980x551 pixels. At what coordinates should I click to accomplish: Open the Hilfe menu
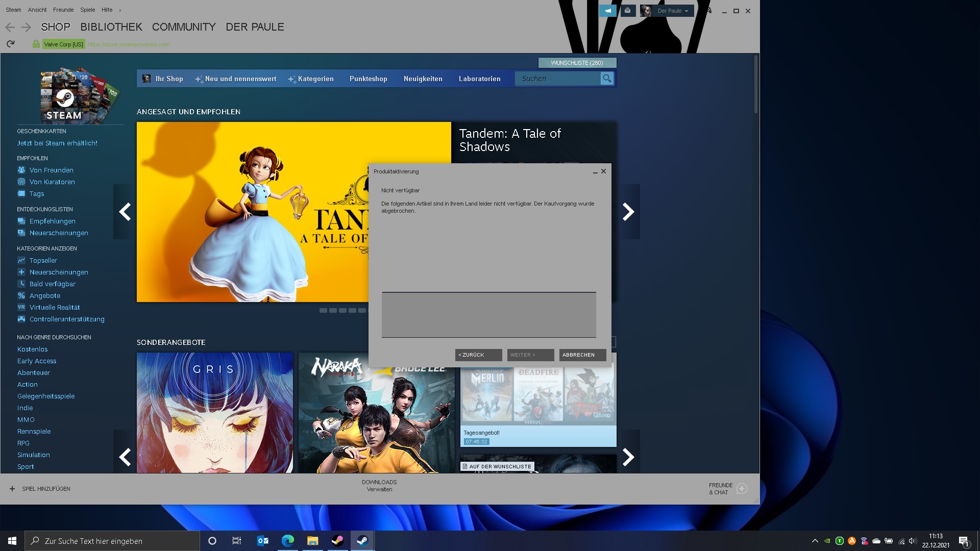107,10
